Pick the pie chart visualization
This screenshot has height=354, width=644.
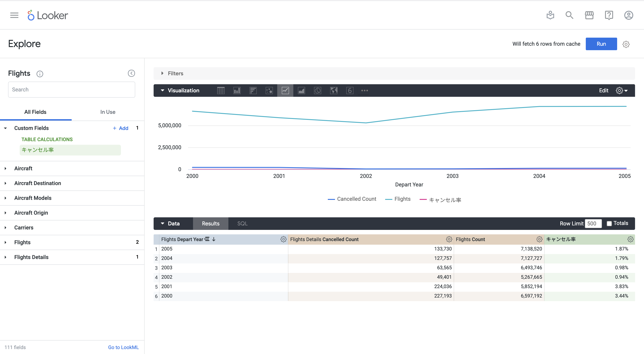click(x=318, y=91)
